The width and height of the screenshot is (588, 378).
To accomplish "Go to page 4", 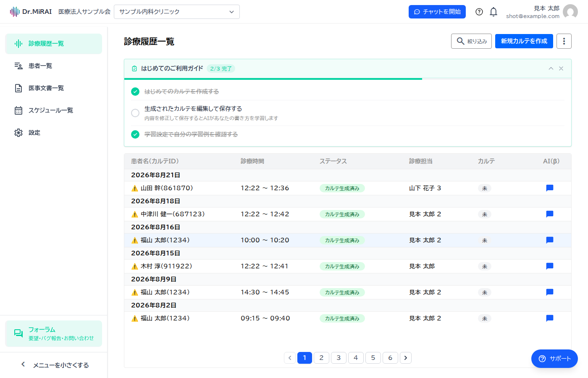I will [x=356, y=358].
